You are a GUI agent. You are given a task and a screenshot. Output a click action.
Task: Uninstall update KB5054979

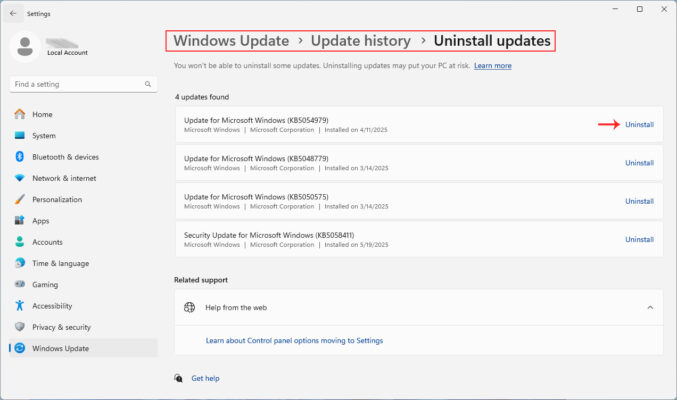coord(639,124)
